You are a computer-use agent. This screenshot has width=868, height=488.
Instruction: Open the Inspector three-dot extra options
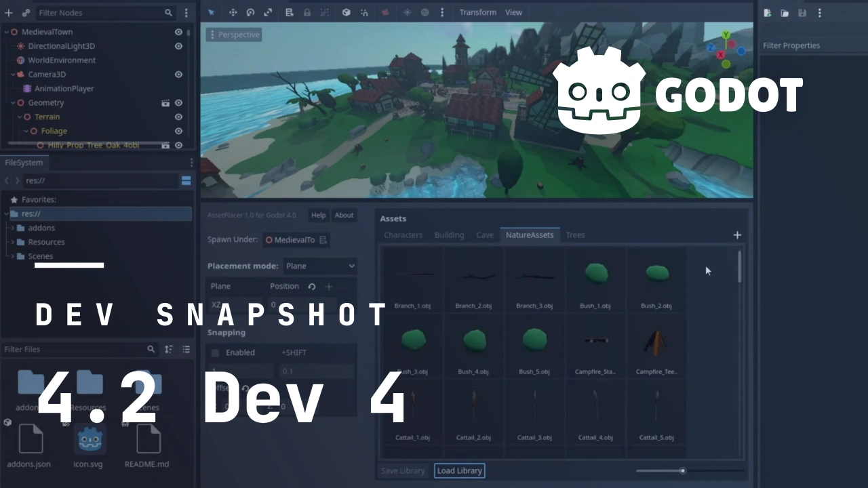820,13
